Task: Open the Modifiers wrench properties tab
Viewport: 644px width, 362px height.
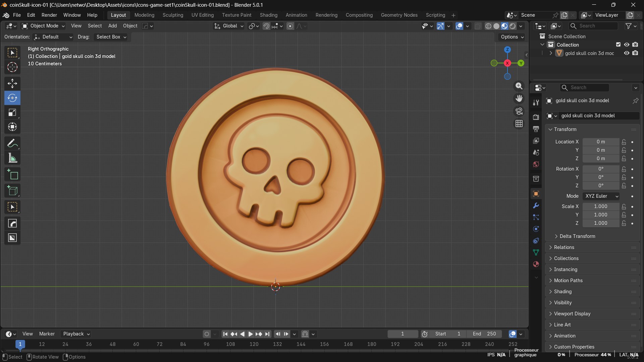Action: [536, 205]
